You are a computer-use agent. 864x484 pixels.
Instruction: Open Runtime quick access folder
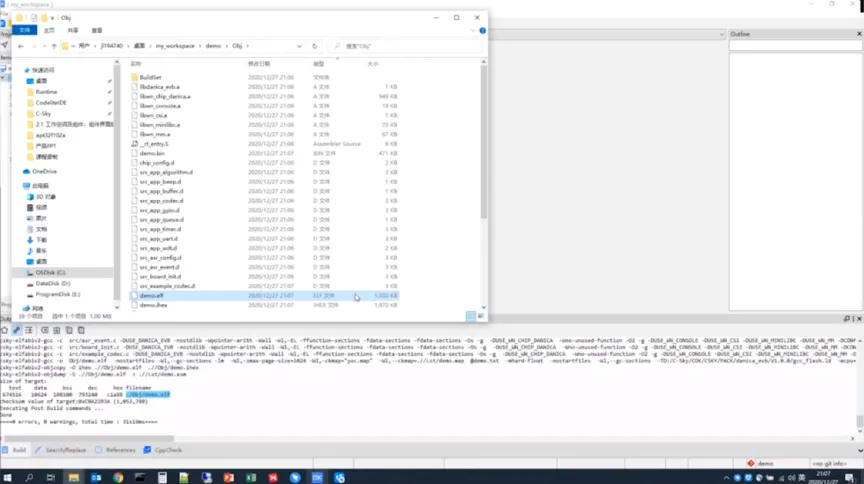46,92
